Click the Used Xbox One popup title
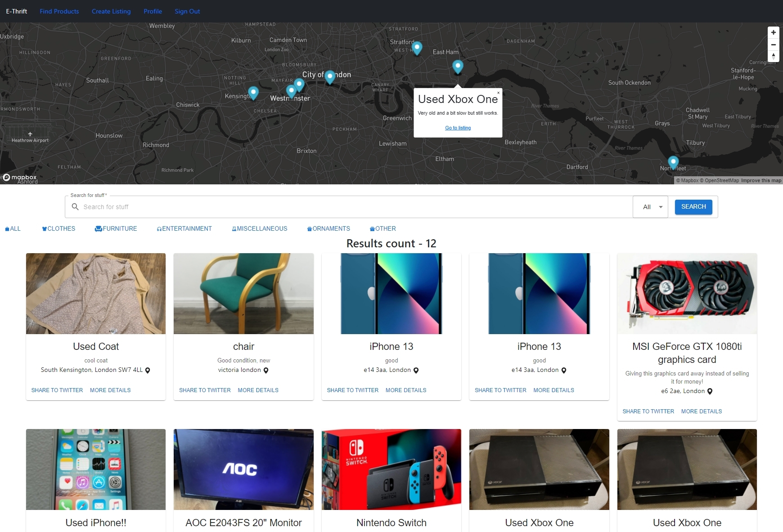783x532 pixels. click(x=458, y=99)
